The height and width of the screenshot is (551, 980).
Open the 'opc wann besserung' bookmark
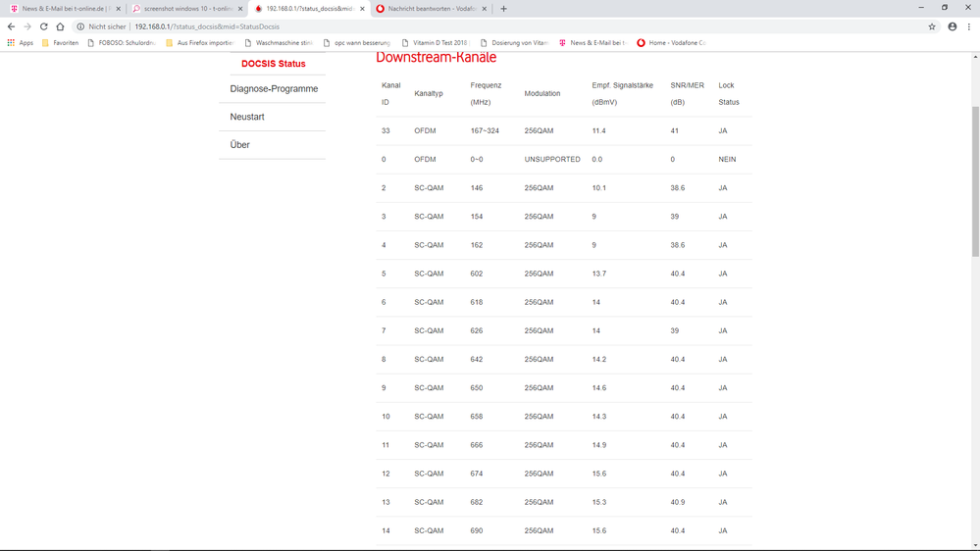tap(357, 43)
